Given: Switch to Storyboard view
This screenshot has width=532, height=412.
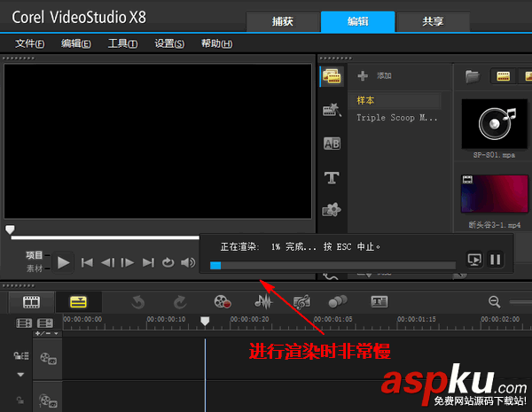Looking at the screenshot, I should (31, 302).
